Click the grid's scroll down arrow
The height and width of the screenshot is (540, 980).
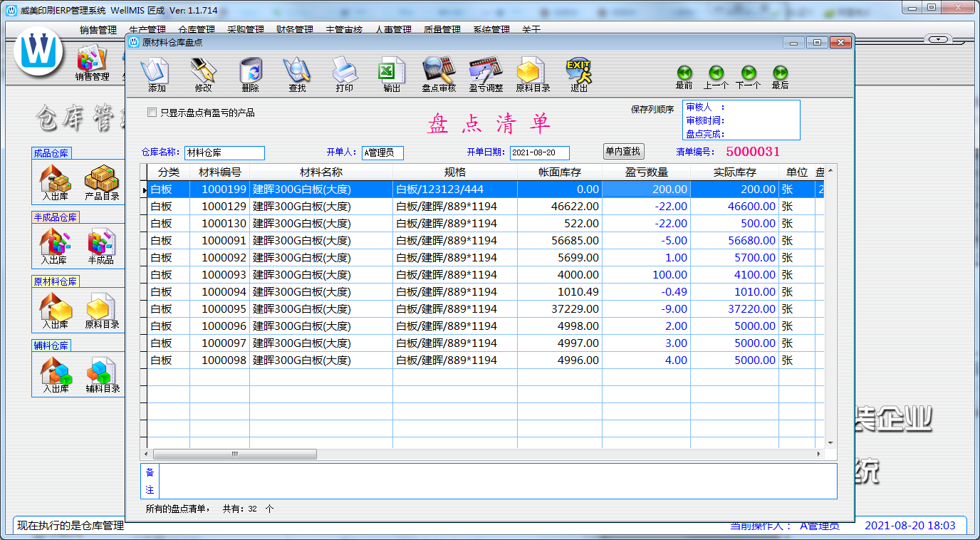pos(830,443)
